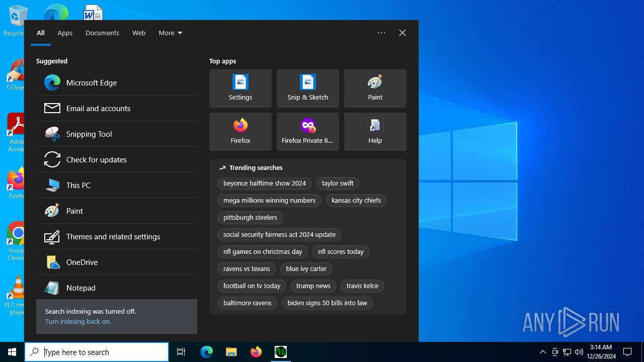Open File Explorer from the taskbar

click(x=231, y=352)
